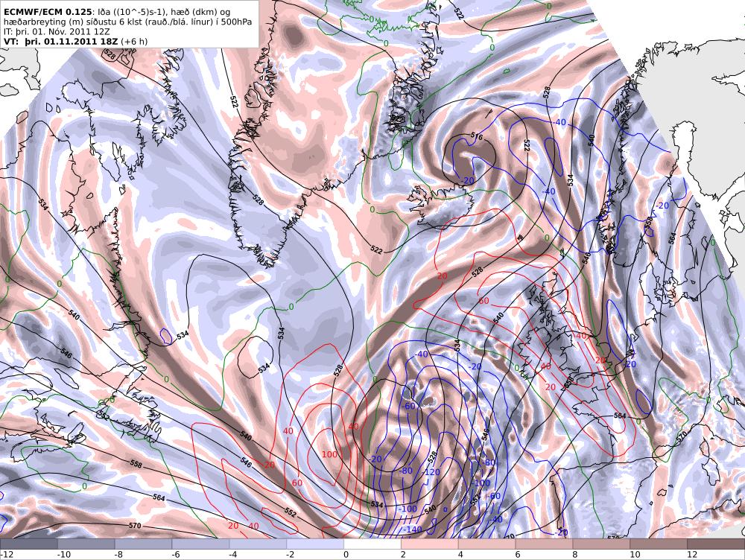
Task: Select the swatch between -6 and -4
Action: click(201, 544)
